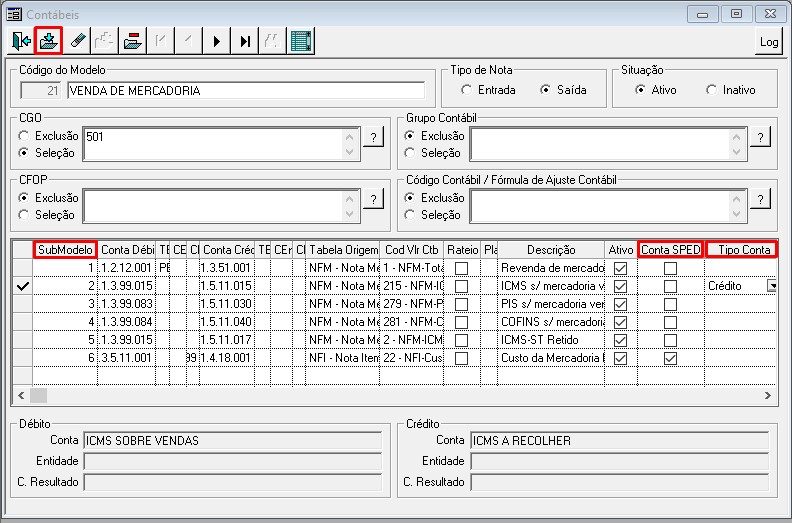Image resolution: width=792 pixels, height=523 pixels.
Task: Click Débito Conta field ICMS SOBRE VENDAS
Action: point(233,441)
